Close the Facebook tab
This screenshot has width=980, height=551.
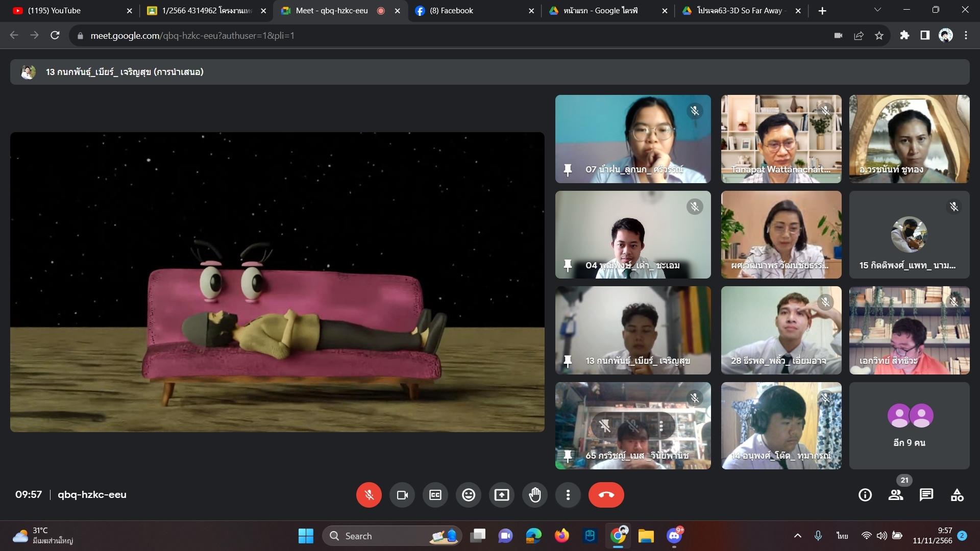click(x=531, y=11)
